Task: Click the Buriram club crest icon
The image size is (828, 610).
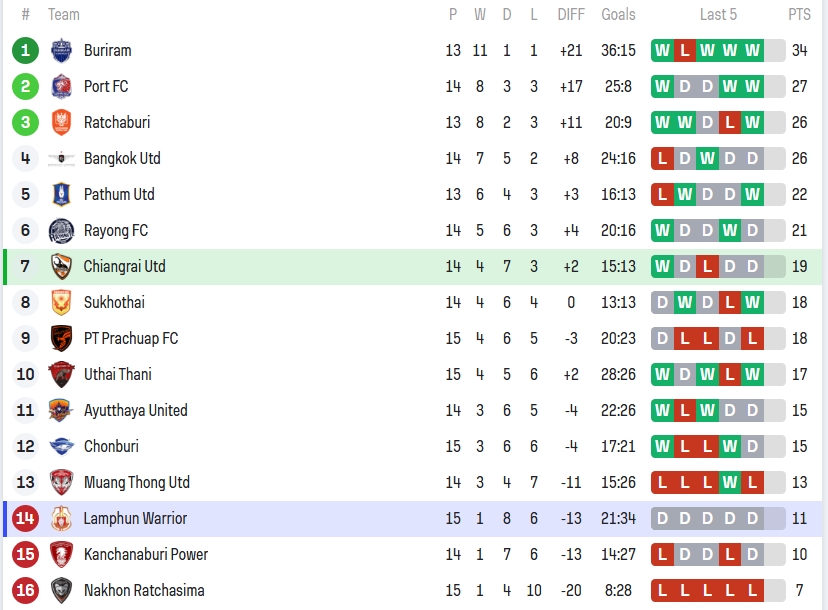Action: pyautogui.click(x=61, y=50)
